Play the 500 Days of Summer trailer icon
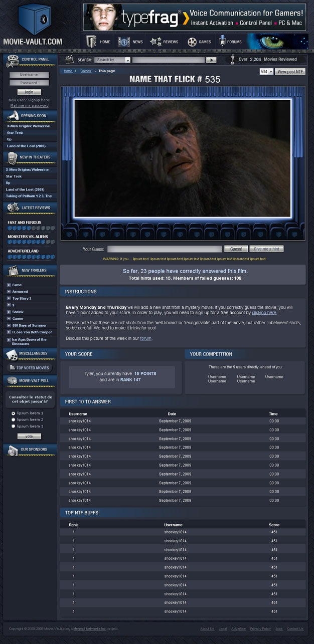The width and height of the screenshot is (314, 644). [x=9, y=325]
